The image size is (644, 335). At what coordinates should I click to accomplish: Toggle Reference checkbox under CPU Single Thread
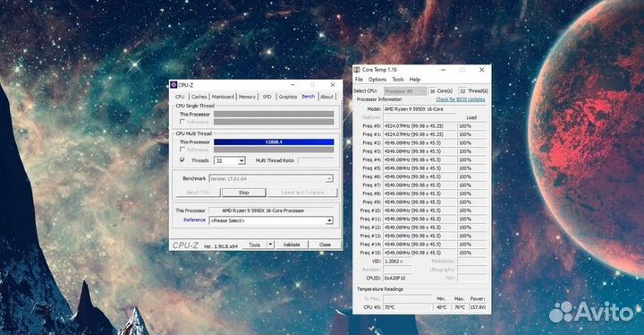click(182, 122)
